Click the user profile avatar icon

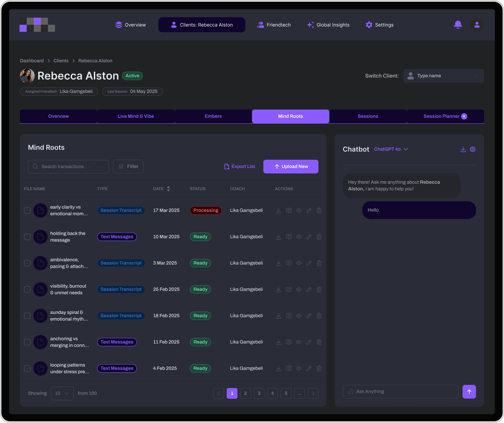click(477, 25)
